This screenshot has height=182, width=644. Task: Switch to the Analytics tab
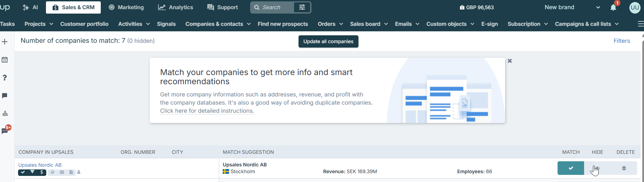(176, 7)
